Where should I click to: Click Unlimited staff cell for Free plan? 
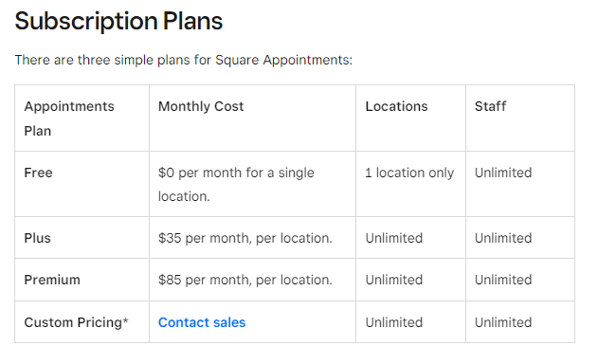[x=503, y=173]
